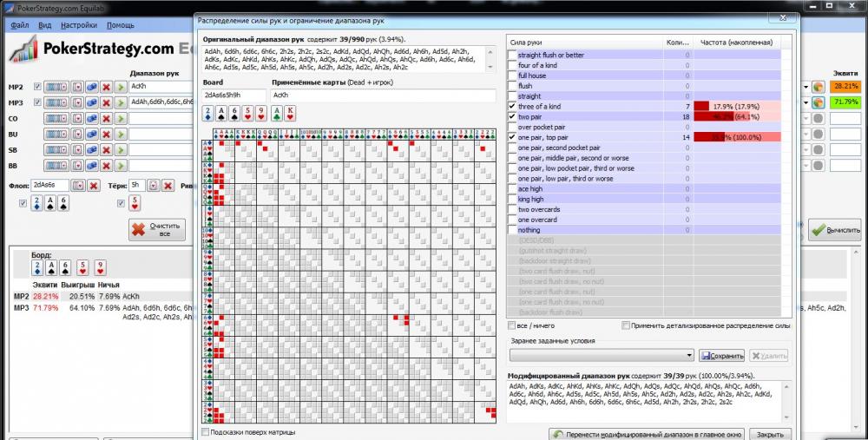This screenshot has width=868, height=440.
Task: Click the pie chart icon for MP3 equity
Action: pos(819,102)
